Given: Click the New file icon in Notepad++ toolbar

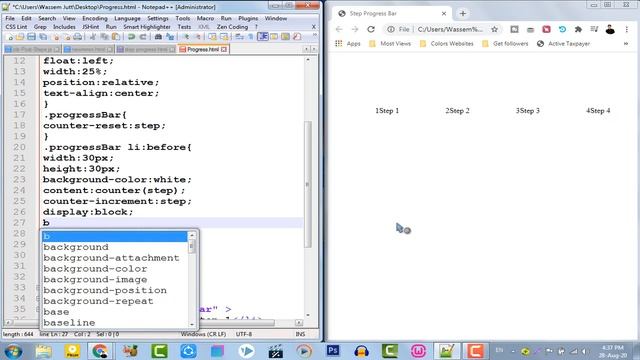Looking at the screenshot, I should 10,37.
